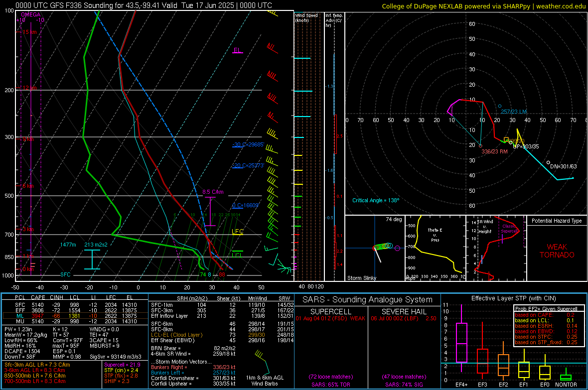Click the PW = 1.23in value
The width and height of the screenshot is (588, 390).
click(19, 329)
